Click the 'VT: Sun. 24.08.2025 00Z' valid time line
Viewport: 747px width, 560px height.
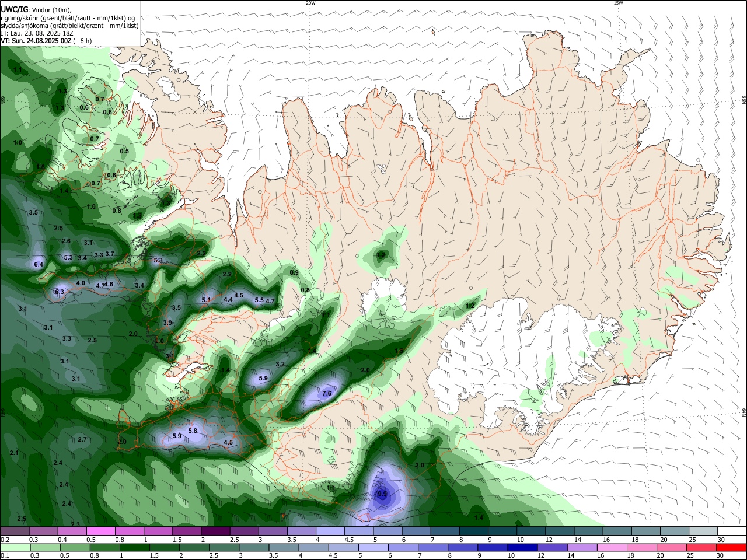coord(46,41)
